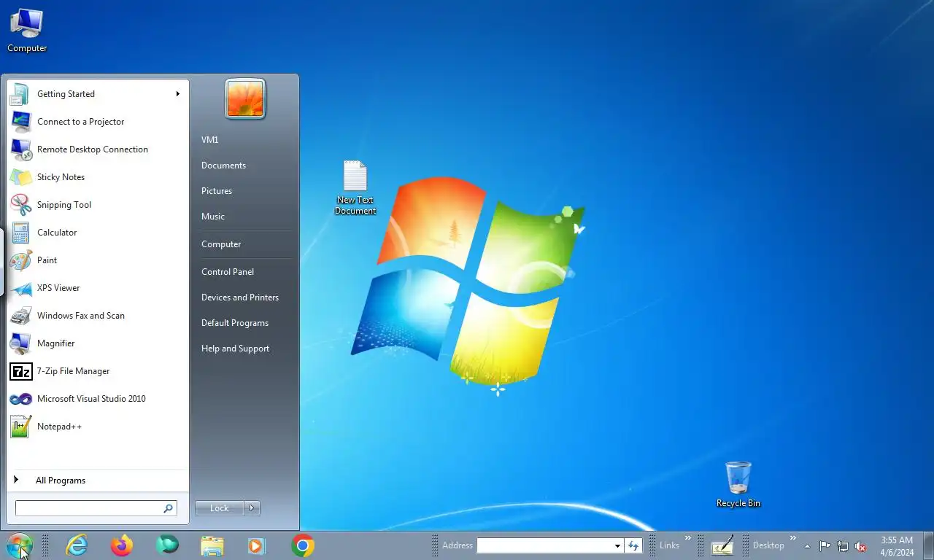This screenshot has width=934, height=560.
Task: Open Control Panel
Action: point(228,272)
